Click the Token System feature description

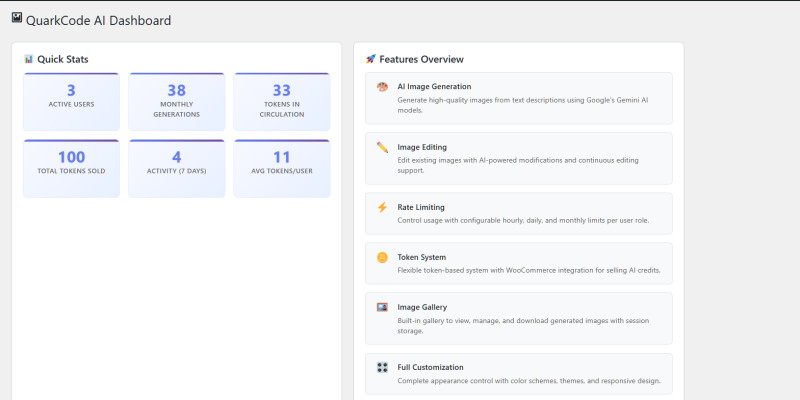[x=528, y=271]
